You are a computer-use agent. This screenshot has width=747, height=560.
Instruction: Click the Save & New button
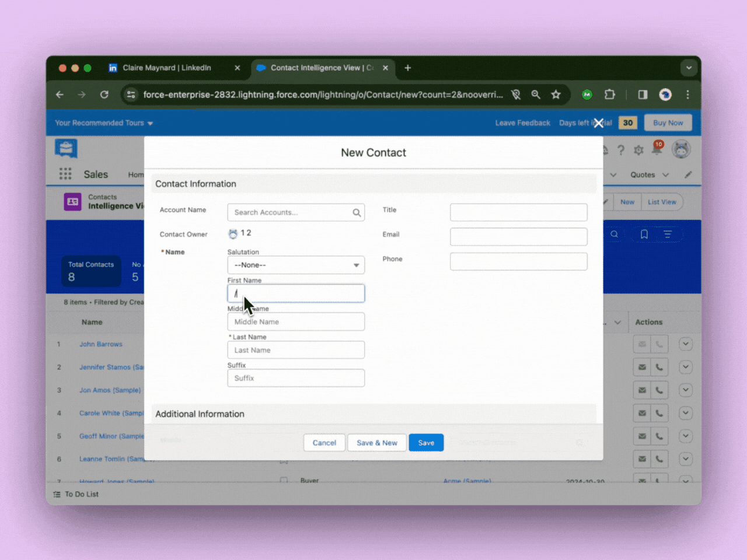(376, 442)
